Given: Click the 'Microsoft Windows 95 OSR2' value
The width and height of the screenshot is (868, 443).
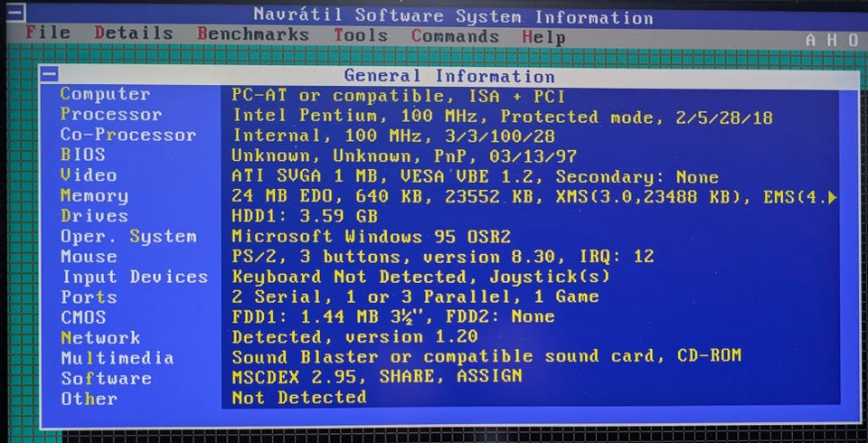Looking at the screenshot, I should click(371, 237).
